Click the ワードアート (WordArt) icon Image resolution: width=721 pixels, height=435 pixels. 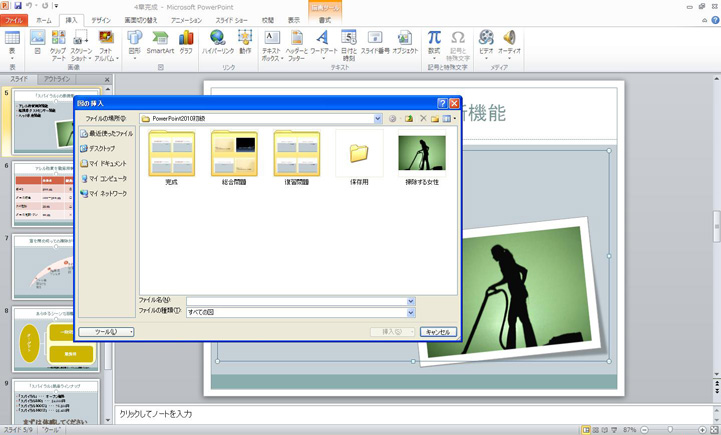323,41
